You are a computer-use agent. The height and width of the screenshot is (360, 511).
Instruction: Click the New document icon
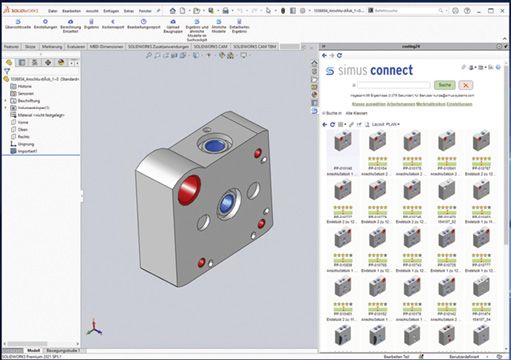182,11
